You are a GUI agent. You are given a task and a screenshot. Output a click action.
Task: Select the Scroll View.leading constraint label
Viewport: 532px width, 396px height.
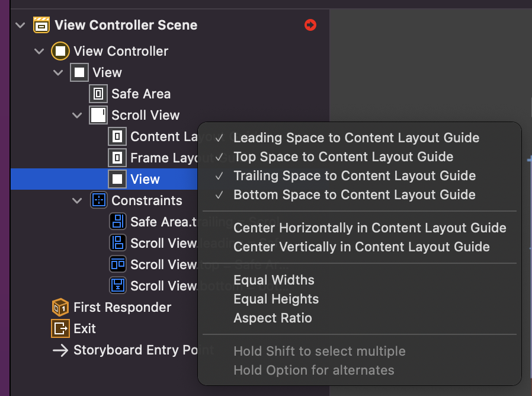[164, 243]
